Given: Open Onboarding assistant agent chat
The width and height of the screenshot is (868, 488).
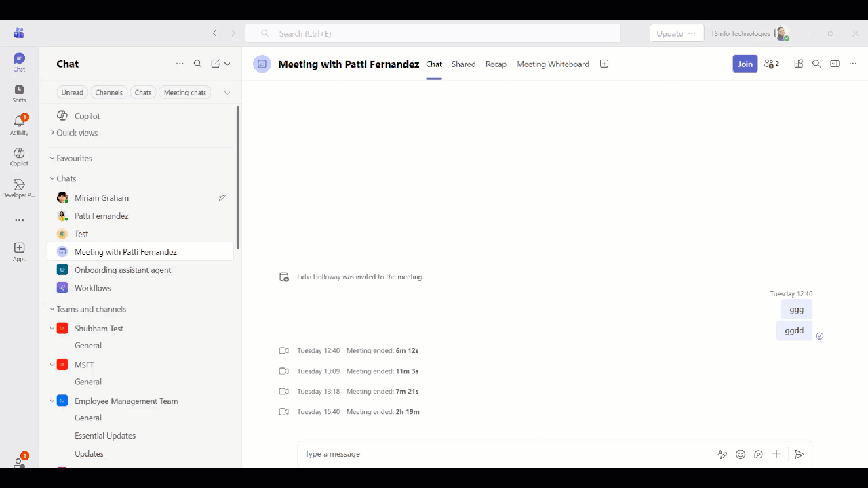Looking at the screenshot, I should tap(140, 270).
